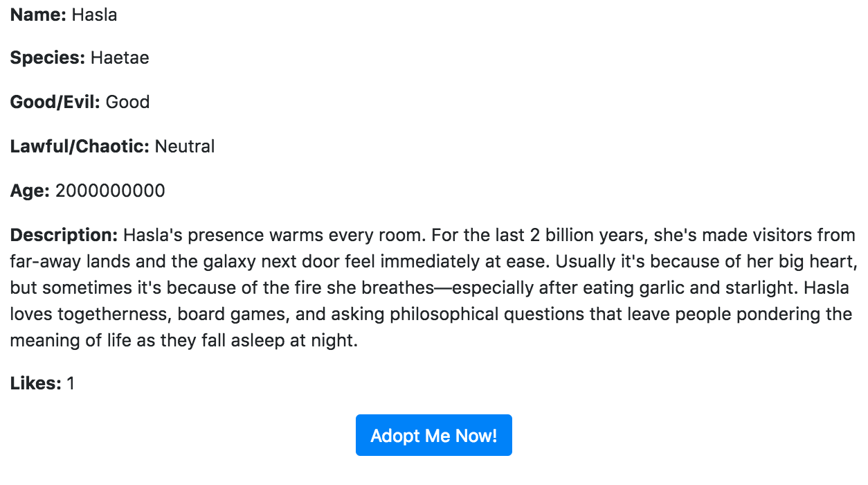Click the Age label
The image size is (868, 485).
tap(30, 191)
